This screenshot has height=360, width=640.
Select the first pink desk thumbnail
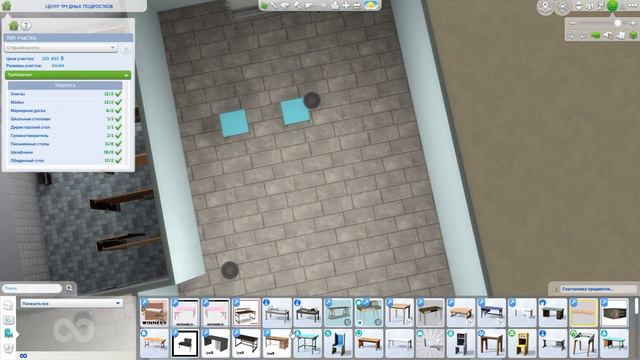(185, 313)
